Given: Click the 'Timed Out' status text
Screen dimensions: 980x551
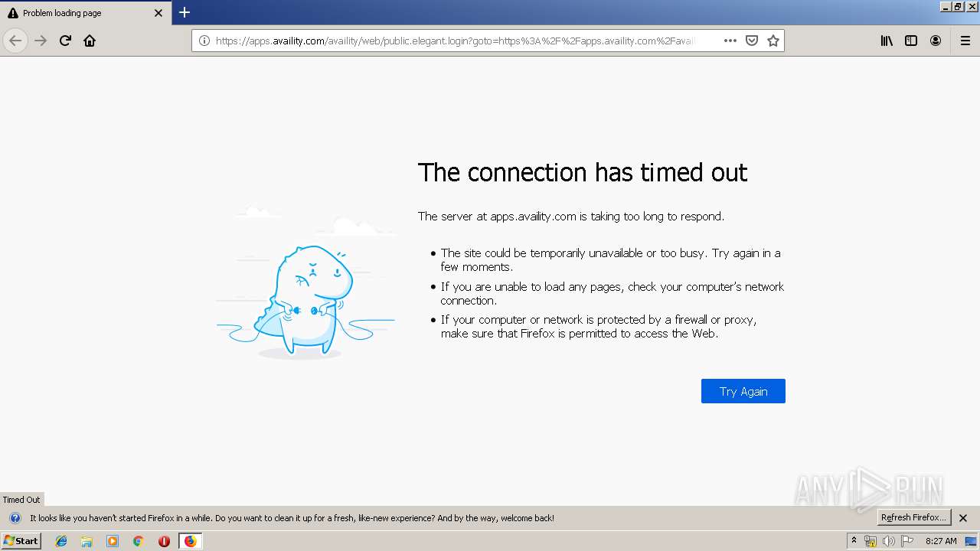Looking at the screenshot, I should [21, 500].
